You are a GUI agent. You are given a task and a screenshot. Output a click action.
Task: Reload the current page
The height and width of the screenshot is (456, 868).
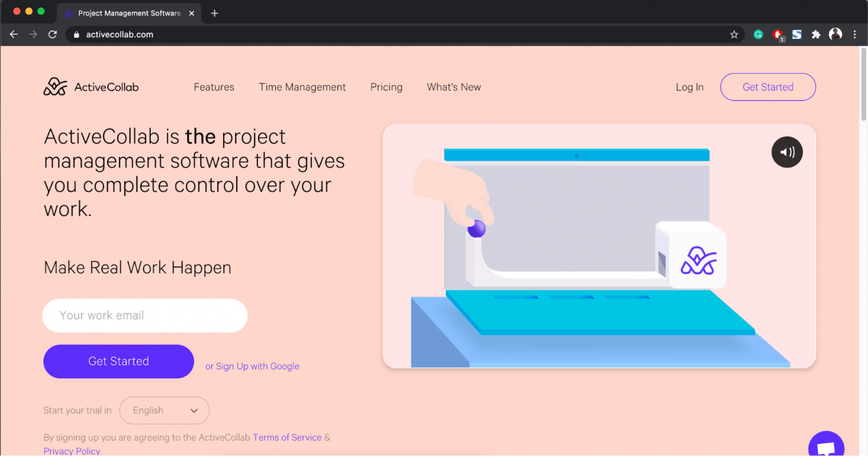pos(53,35)
